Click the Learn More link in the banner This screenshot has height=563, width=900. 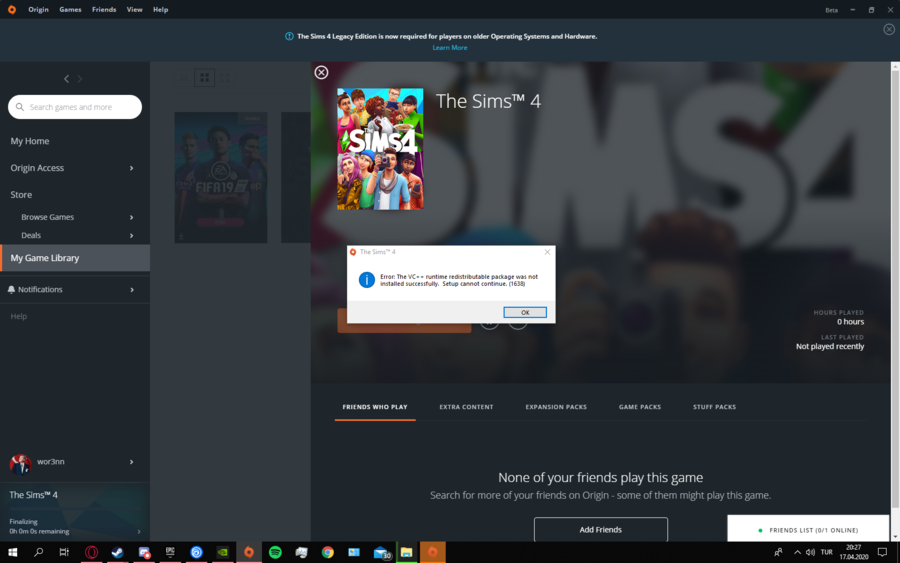(x=450, y=48)
